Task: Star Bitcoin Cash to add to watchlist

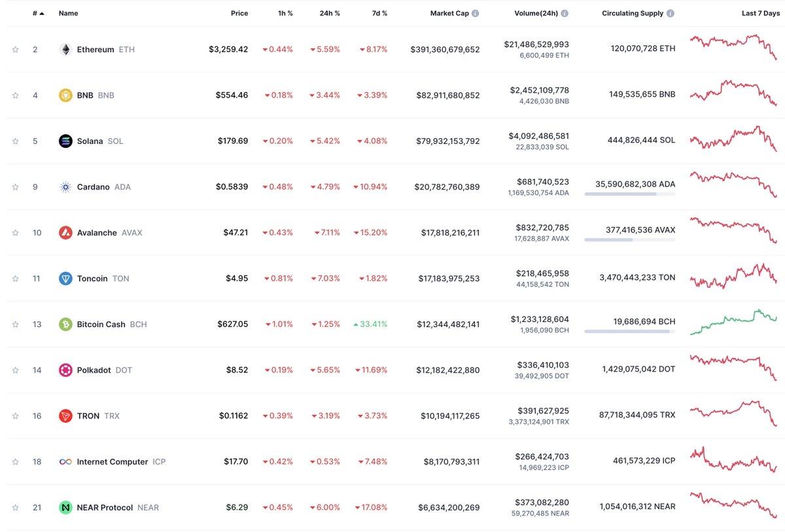Action: [15, 325]
